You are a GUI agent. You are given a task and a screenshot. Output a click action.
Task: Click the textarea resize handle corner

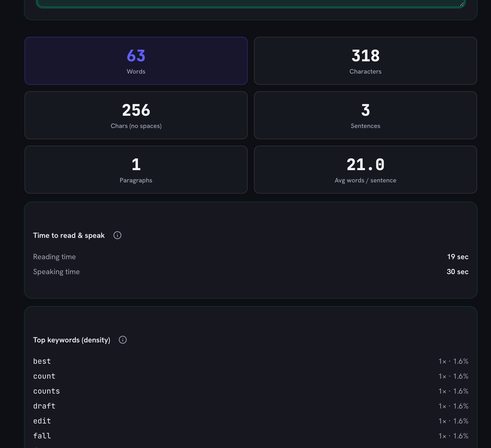461,4
